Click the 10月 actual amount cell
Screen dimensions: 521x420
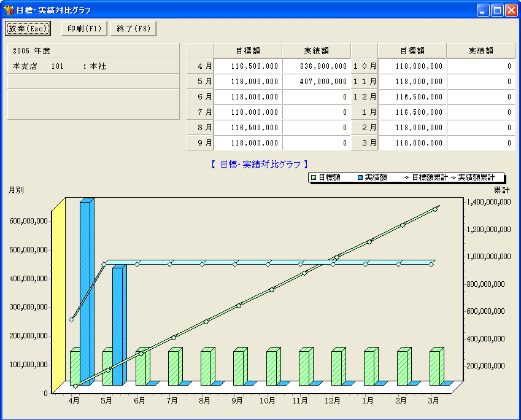tap(481, 66)
